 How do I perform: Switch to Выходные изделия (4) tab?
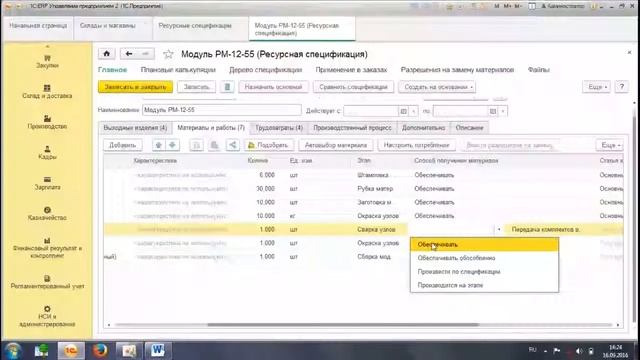coord(135,128)
